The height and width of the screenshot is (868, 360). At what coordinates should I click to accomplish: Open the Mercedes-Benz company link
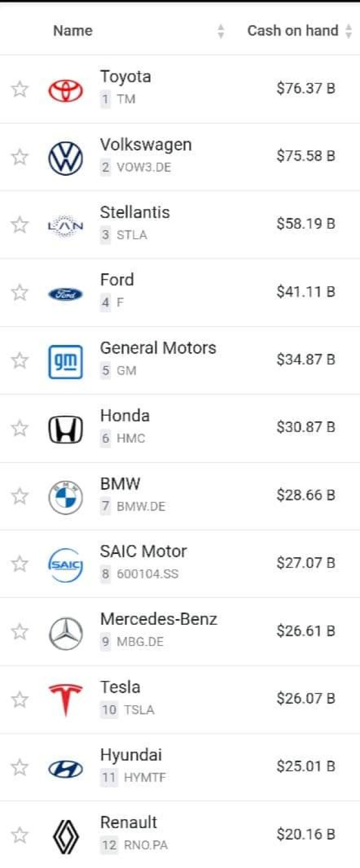click(159, 619)
